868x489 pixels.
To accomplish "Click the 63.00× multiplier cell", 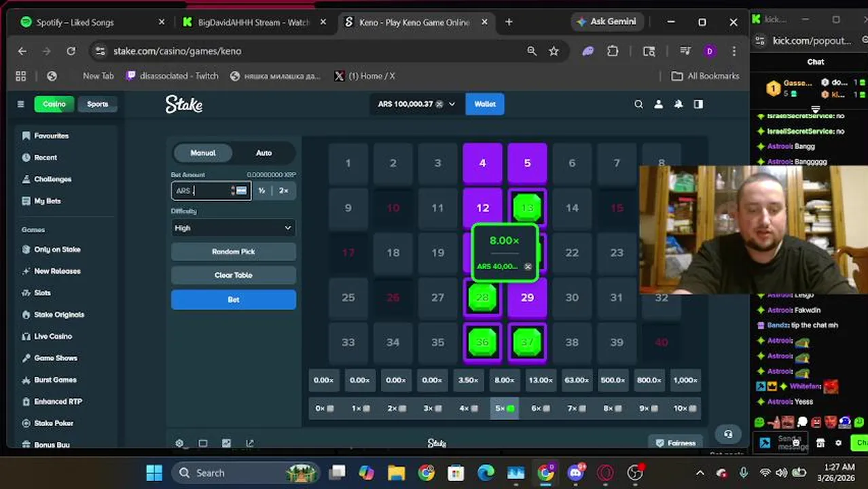I will pos(577,380).
